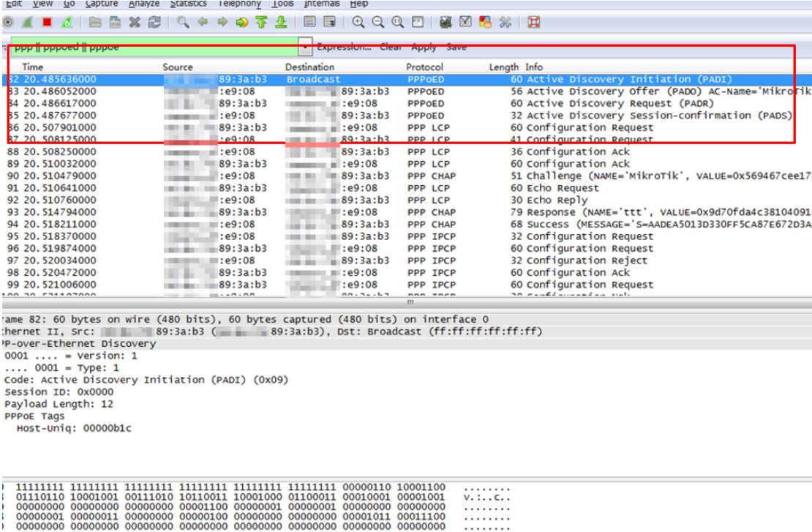The image size is (812, 532).
Task: Select the CHAP Challenge packet 90
Action: [x=407, y=176]
